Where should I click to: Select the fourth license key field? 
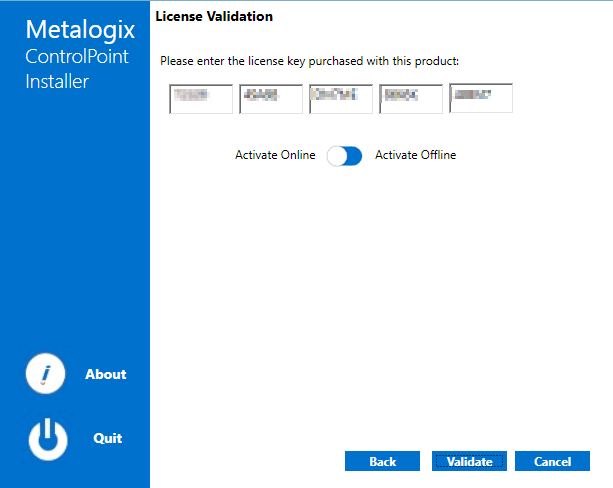click(411, 99)
